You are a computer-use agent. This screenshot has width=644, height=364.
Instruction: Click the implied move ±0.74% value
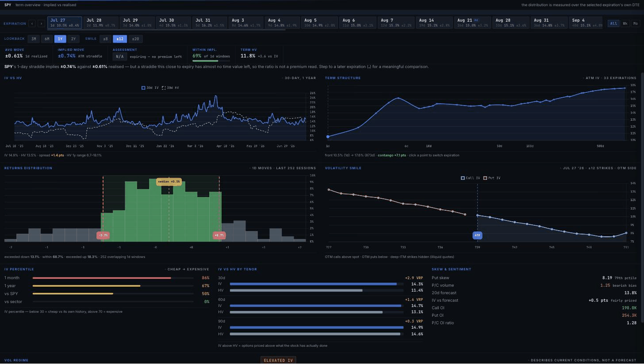(67, 56)
